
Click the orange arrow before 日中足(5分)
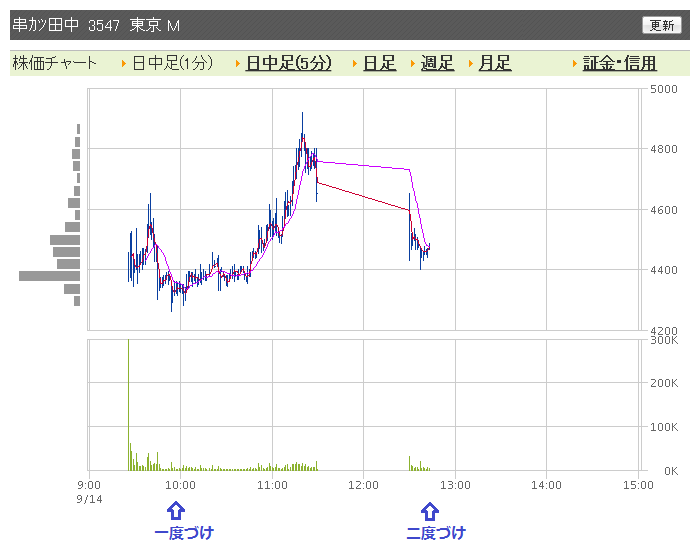pyautogui.click(x=238, y=64)
